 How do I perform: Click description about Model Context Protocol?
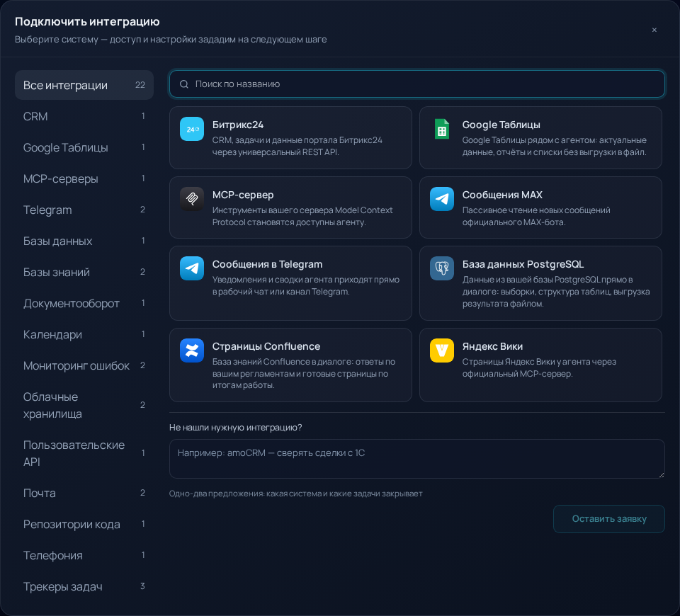pyautogui.click(x=302, y=216)
